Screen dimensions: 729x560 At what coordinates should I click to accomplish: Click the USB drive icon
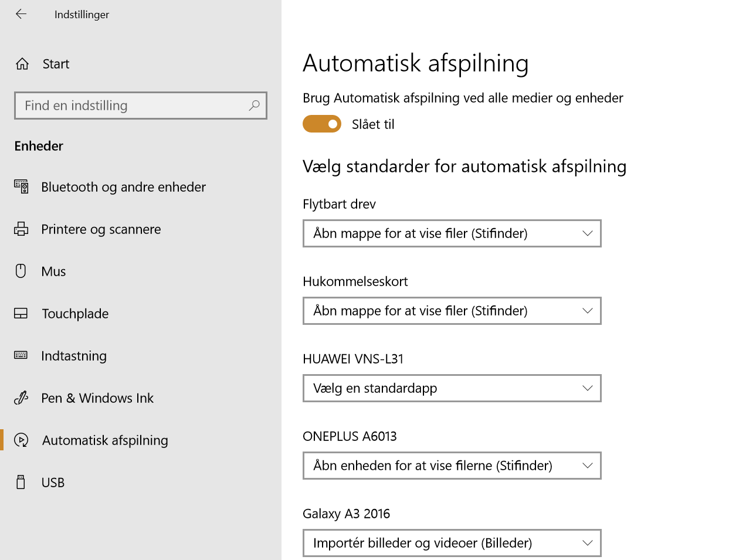21,482
